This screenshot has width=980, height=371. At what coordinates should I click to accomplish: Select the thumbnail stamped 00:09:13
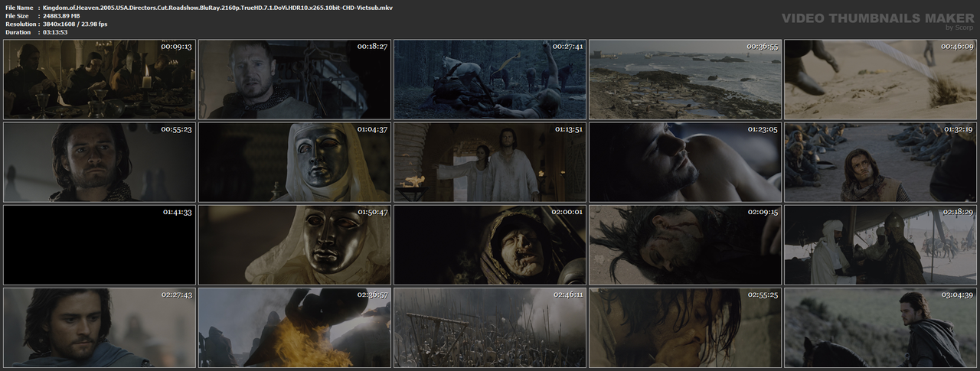pos(99,80)
